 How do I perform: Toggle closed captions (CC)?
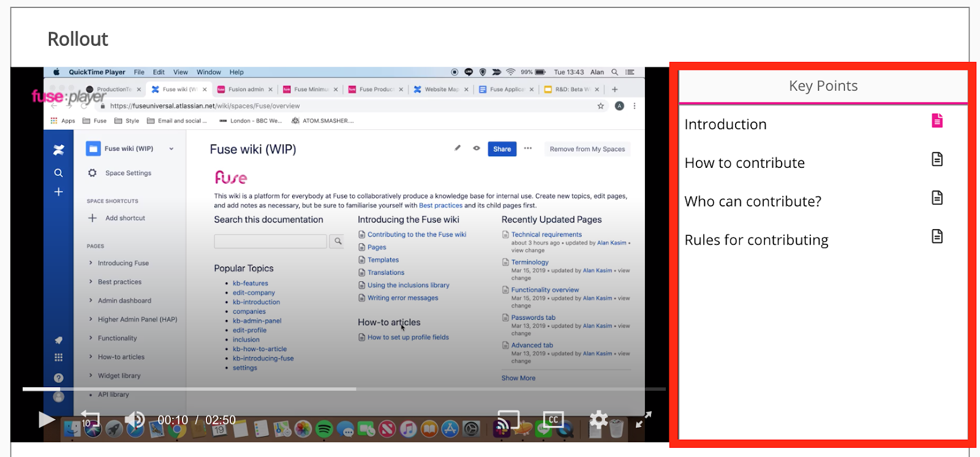(553, 420)
